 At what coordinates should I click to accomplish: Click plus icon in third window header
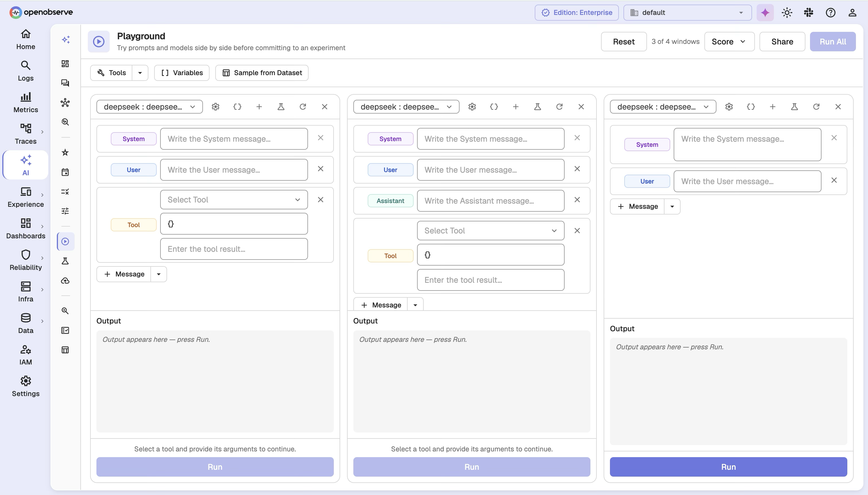[x=772, y=107]
